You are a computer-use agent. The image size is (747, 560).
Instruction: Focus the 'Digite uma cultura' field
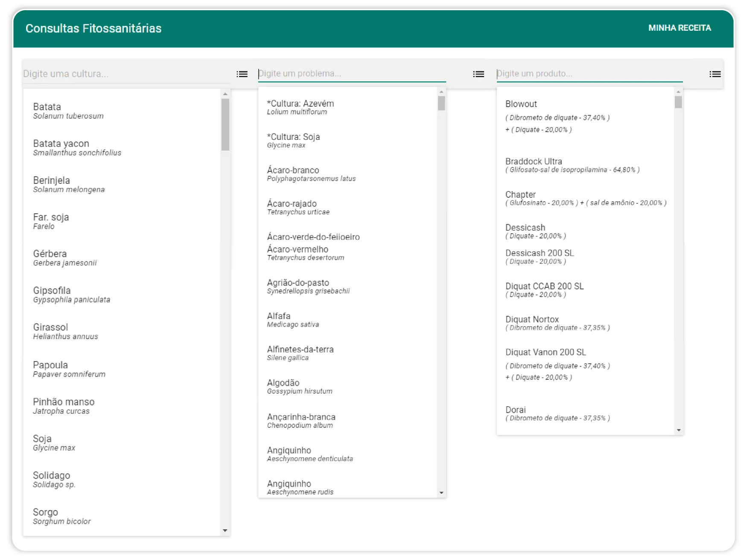tap(126, 74)
